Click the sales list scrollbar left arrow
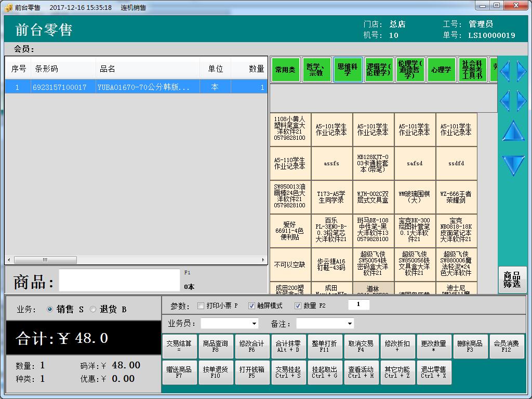Viewport: 532px width, 399px height. pos(9,260)
